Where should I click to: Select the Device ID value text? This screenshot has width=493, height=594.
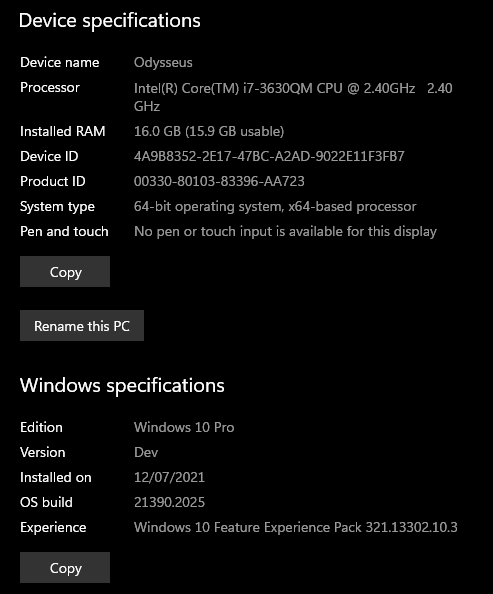coord(269,156)
